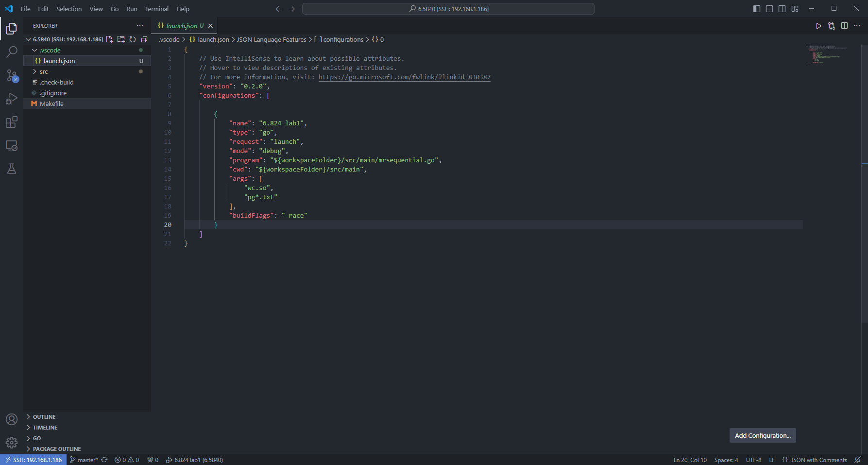This screenshot has width=868, height=465.
Task: Open the Remote Explorer view
Action: [x=12, y=145]
